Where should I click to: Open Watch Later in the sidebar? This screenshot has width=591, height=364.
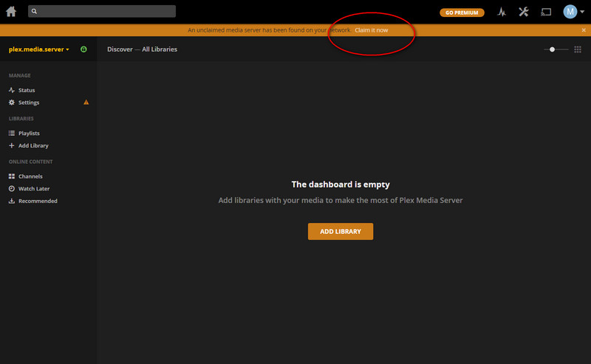click(x=29, y=189)
